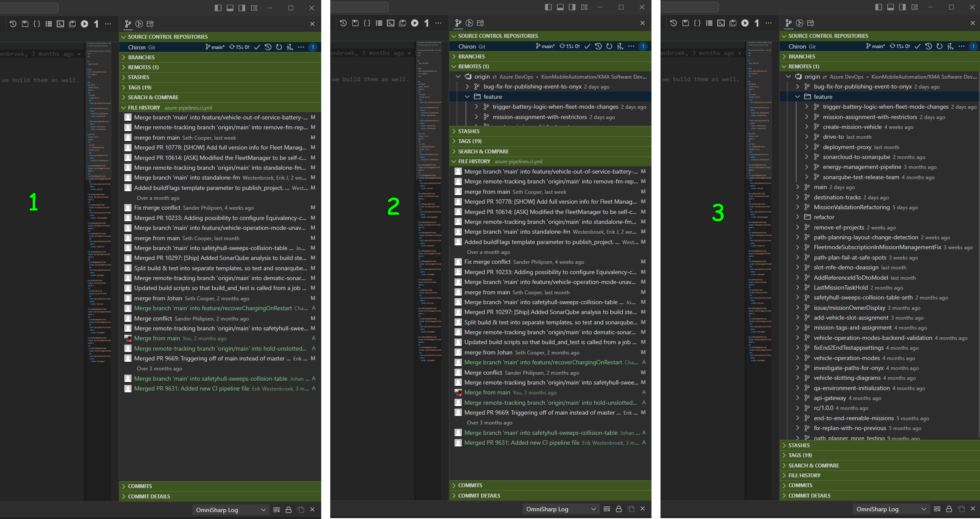This screenshot has height=519, width=980.
Task: Click sync 15↓ 0↑ indicator in window 3
Action: pyautogui.click(x=900, y=46)
